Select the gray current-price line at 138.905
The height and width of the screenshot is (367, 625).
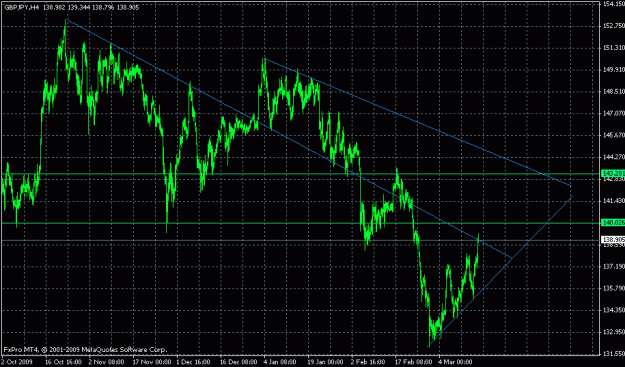300,240
